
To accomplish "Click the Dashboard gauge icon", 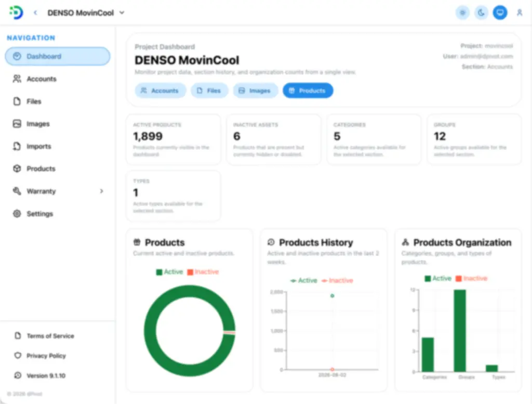I will click(x=17, y=56).
